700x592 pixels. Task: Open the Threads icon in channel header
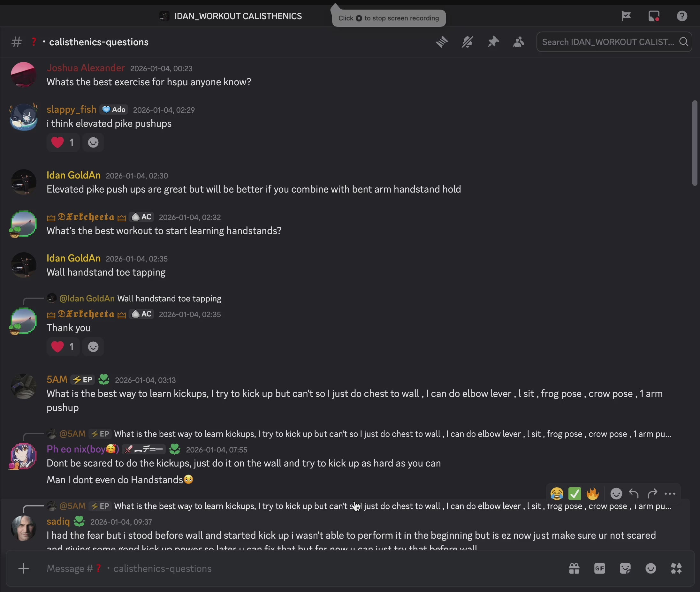pos(442,42)
